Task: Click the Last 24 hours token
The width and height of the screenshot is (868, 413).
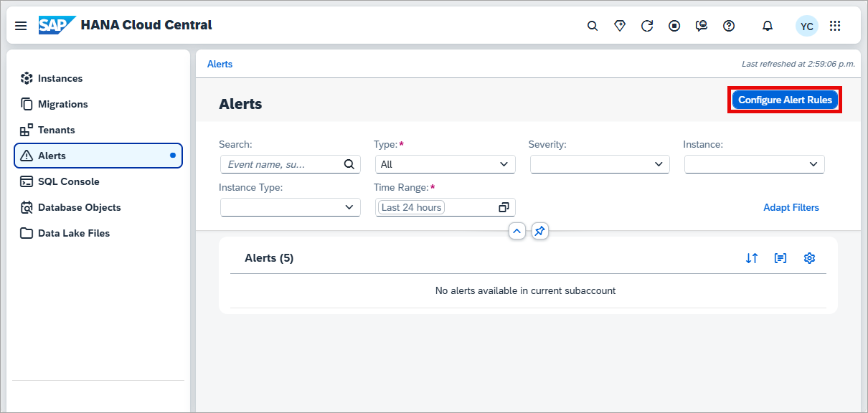Action: (x=411, y=207)
